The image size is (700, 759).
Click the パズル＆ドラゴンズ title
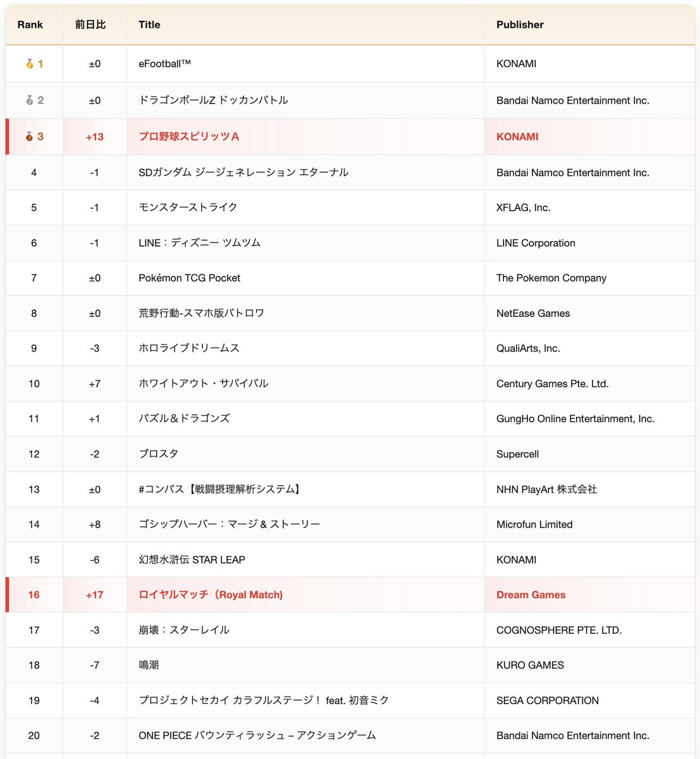(x=184, y=419)
